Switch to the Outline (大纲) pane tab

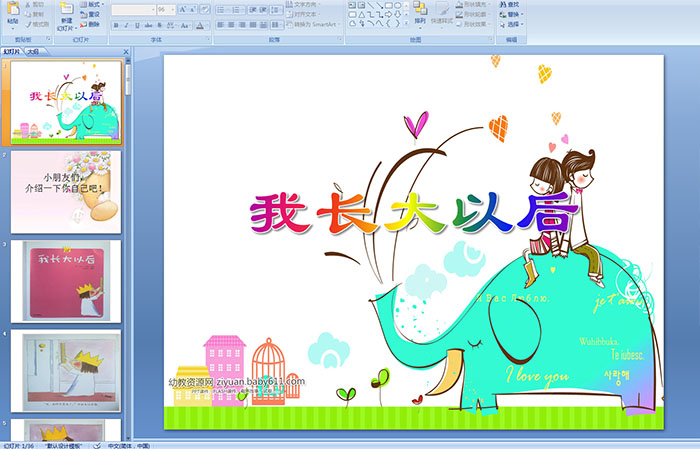coord(33,52)
